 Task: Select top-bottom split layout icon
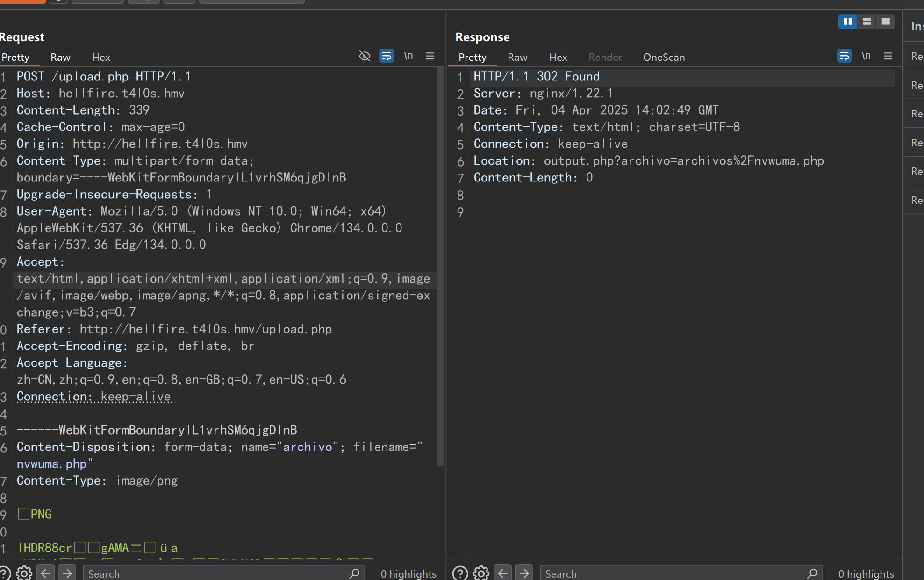click(867, 22)
